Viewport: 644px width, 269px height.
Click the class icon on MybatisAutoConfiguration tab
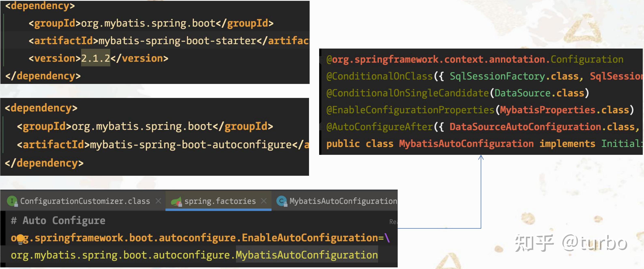(x=282, y=201)
